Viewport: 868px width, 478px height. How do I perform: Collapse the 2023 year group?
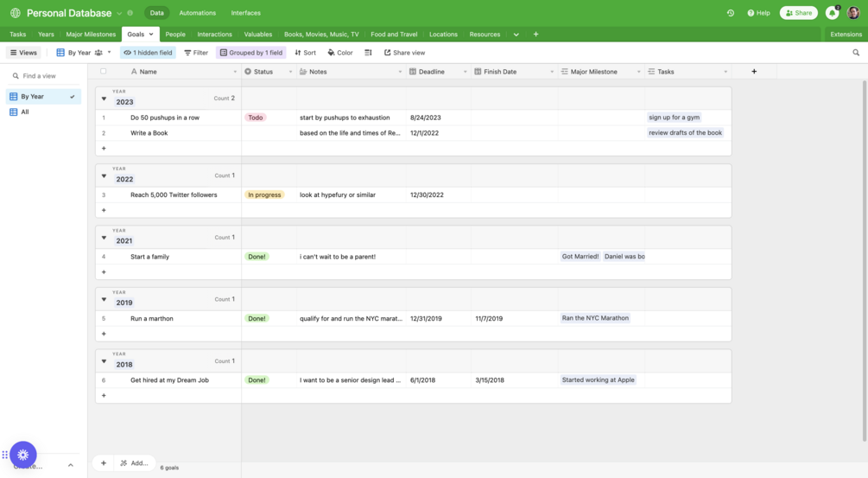click(104, 99)
